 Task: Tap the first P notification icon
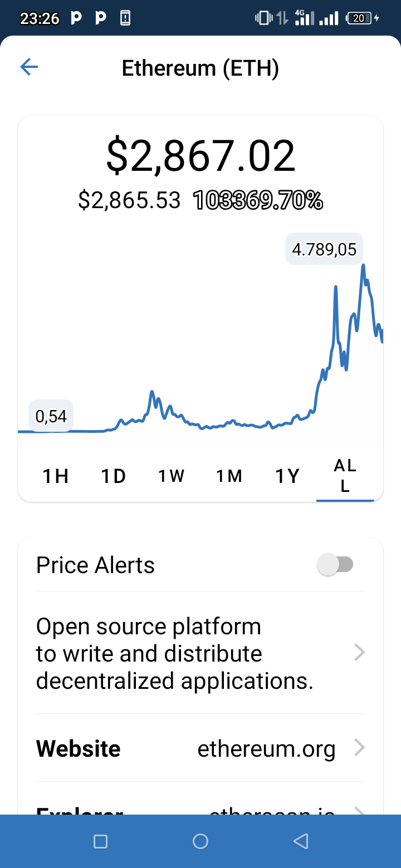click(77, 18)
